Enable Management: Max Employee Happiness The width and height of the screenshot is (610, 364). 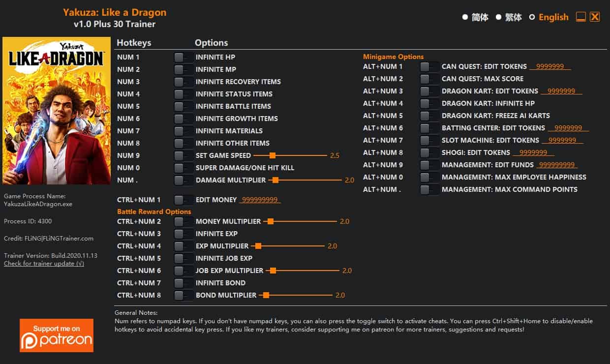pos(429,177)
